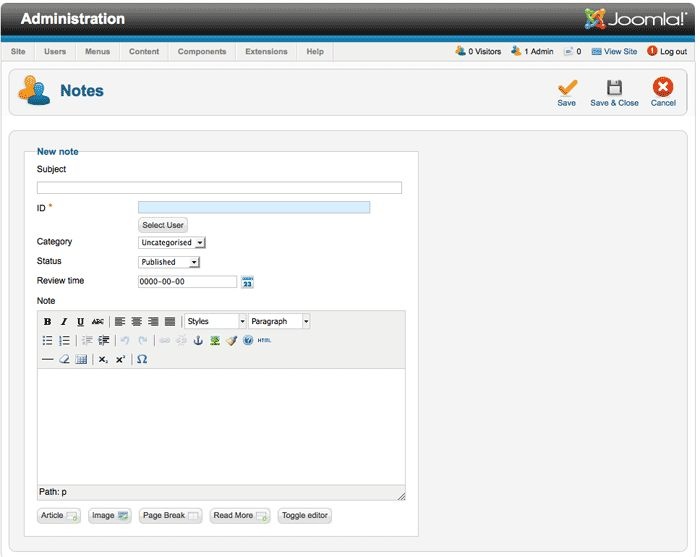Open the Content menu

[x=144, y=51]
